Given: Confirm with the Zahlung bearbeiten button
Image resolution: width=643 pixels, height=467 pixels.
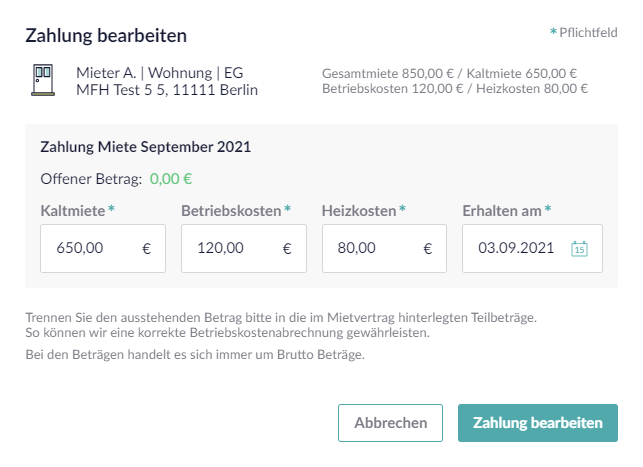Looking at the screenshot, I should click(x=537, y=423).
